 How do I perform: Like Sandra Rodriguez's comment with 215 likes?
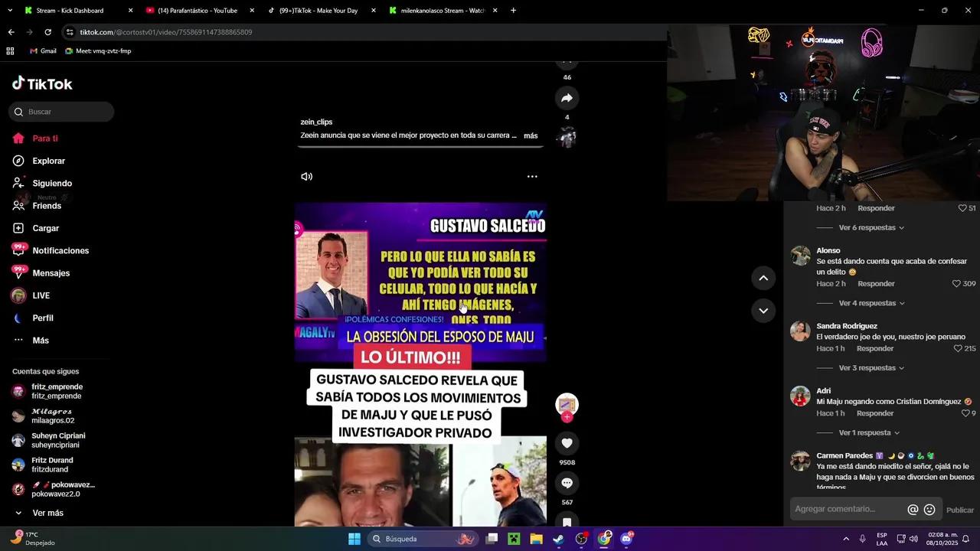[958, 349]
